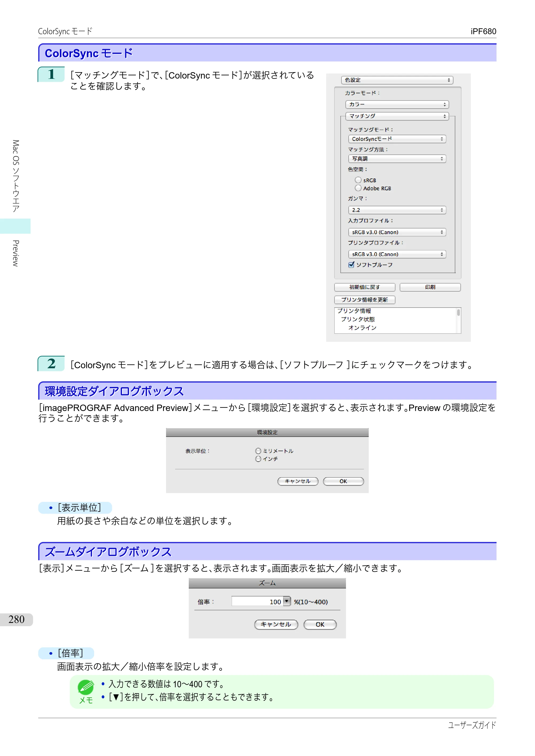Click the Mac OS ソフトウエア side tab label
The image size is (535, 756).
click(16, 176)
